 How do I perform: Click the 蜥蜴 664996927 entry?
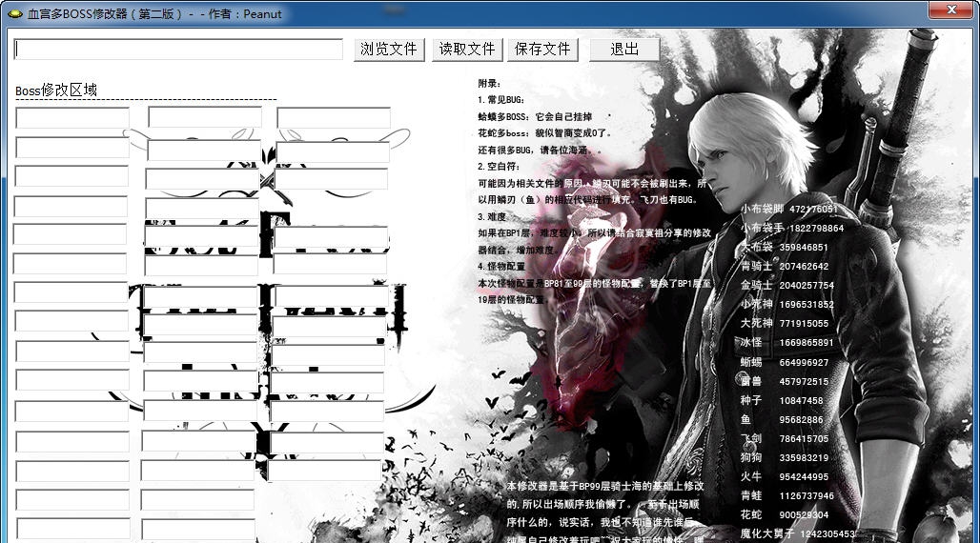click(x=785, y=362)
